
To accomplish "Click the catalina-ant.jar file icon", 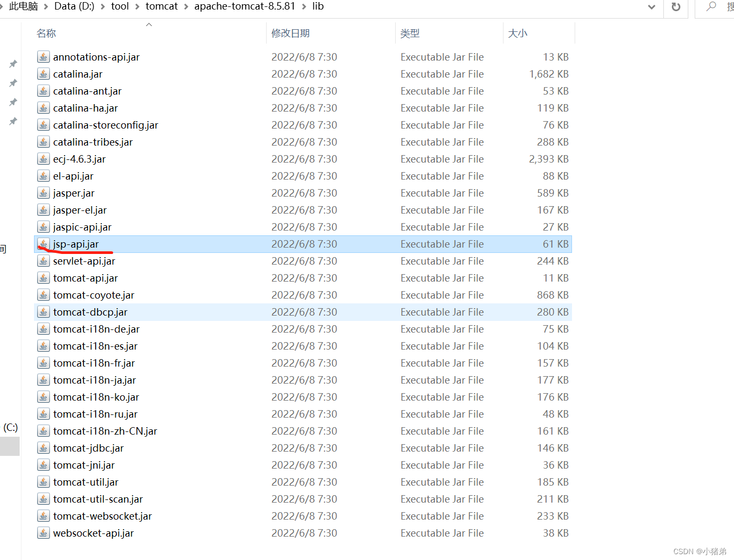I will point(44,91).
